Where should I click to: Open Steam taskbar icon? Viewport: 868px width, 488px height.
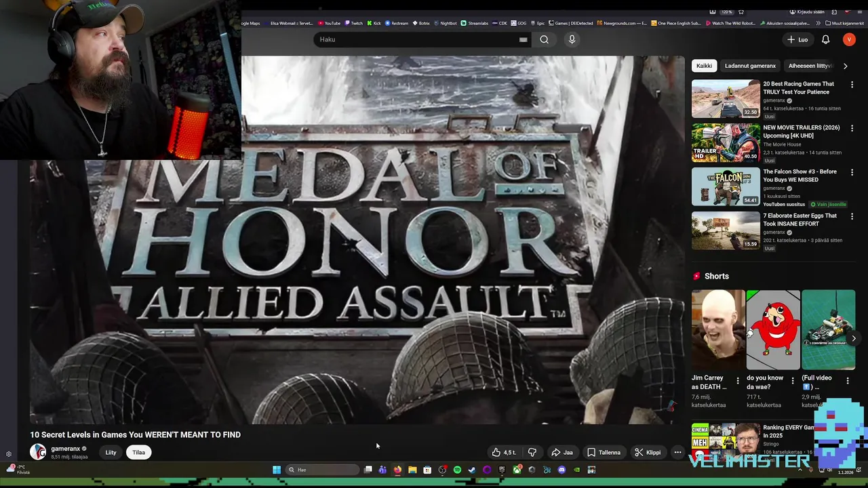coord(472,470)
